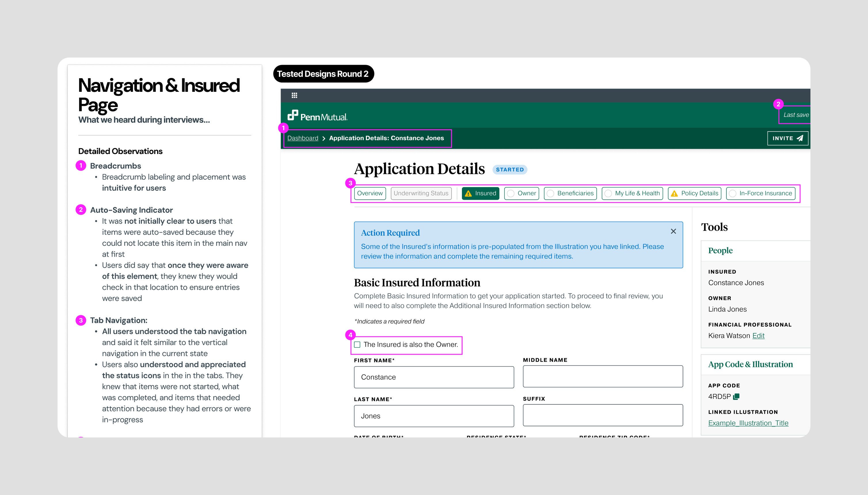Screen dimensions: 868x495
Task: Click the status circle on My Life & Health
Action: [x=608, y=193]
